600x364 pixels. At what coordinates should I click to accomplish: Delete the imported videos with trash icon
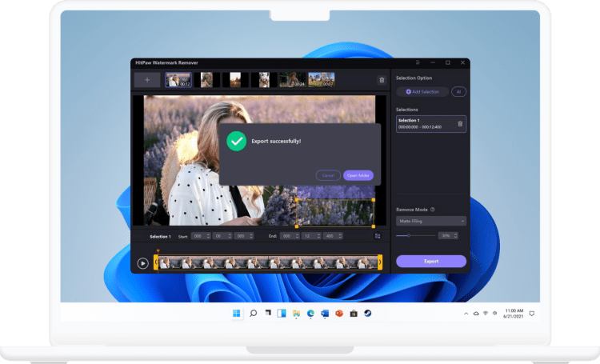tap(381, 80)
